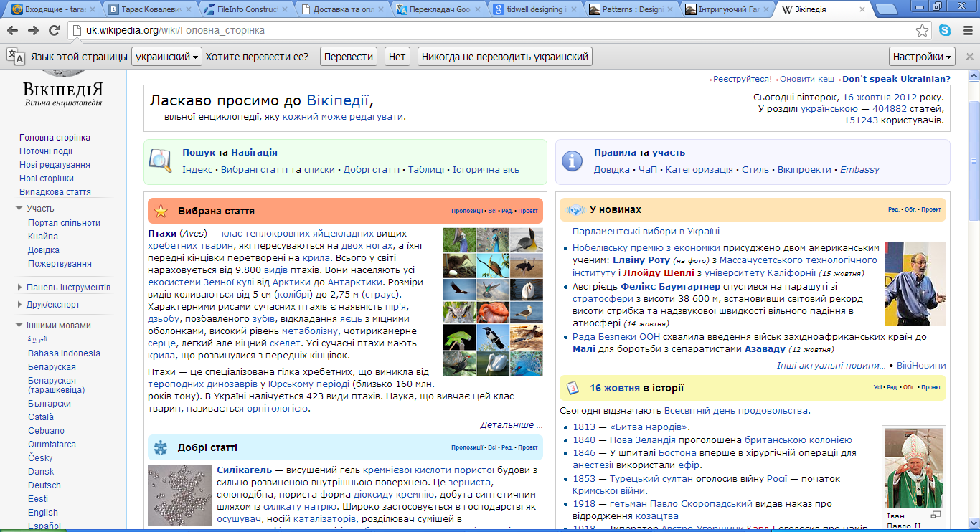This screenshot has width=980, height=532.
Task: Click the browser Back arrow
Action: click(13, 30)
